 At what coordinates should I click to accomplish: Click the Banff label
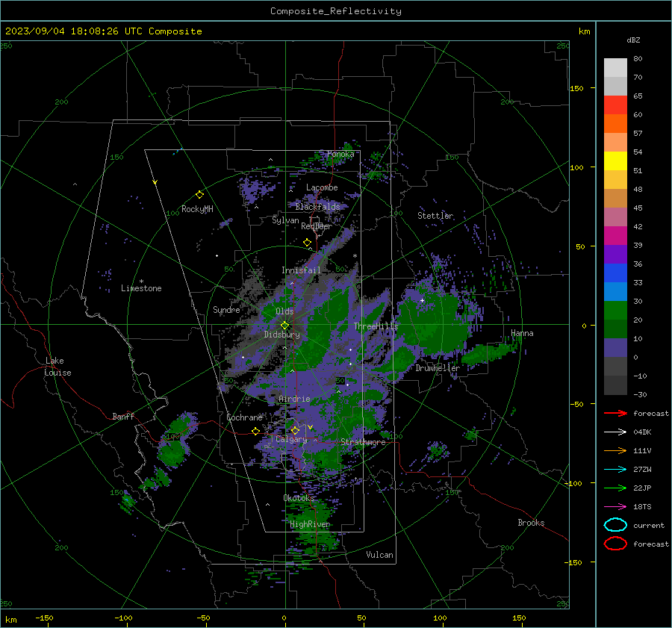pos(123,416)
